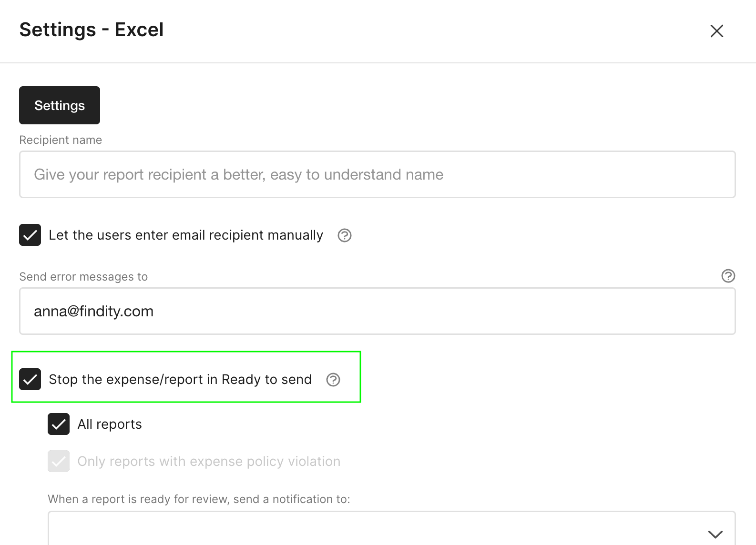The image size is (756, 545).
Task: Click the Recipient name input field
Action: click(x=377, y=174)
